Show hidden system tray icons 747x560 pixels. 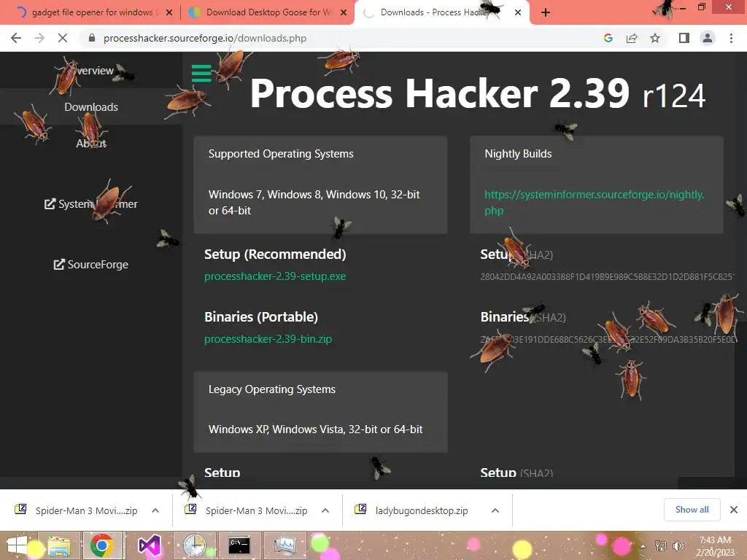pos(643,546)
